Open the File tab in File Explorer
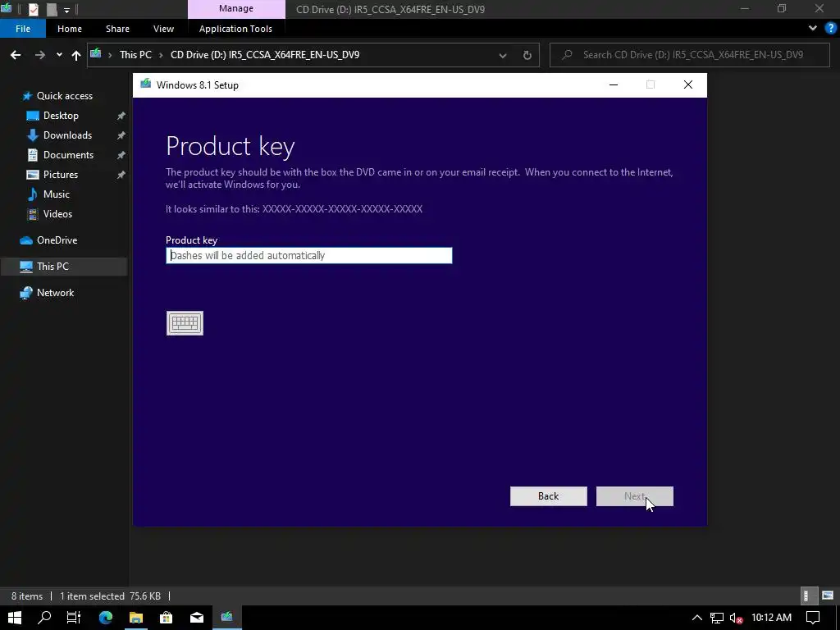Viewport: 840px width, 630px height. click(23, 29)
